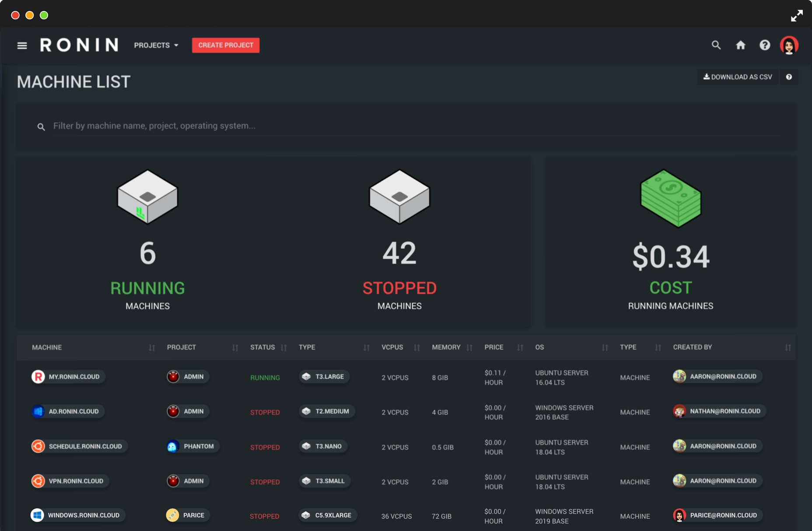Sort table by Memory column
812x531 pixels.
tap(469, 348)
